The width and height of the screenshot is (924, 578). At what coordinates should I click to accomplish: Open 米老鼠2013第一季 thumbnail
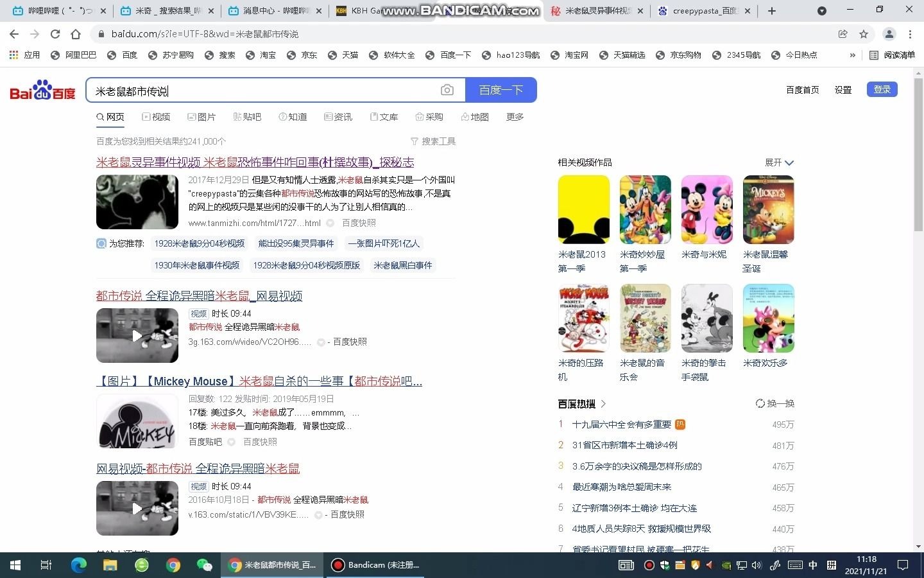[x=583, y=209]
